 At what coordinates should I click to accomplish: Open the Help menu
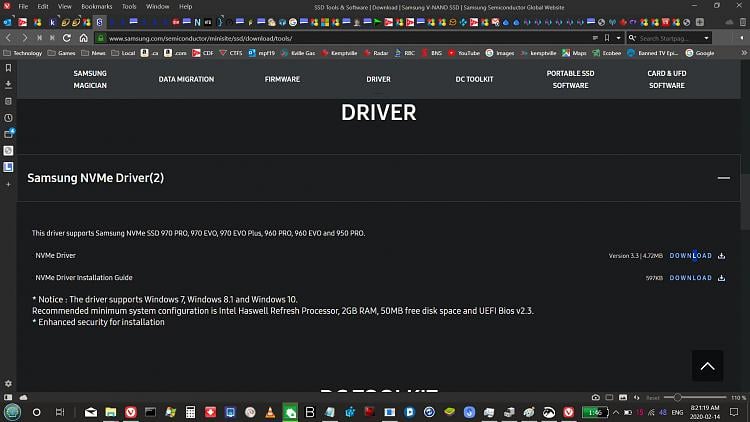(x=186, y=7)
